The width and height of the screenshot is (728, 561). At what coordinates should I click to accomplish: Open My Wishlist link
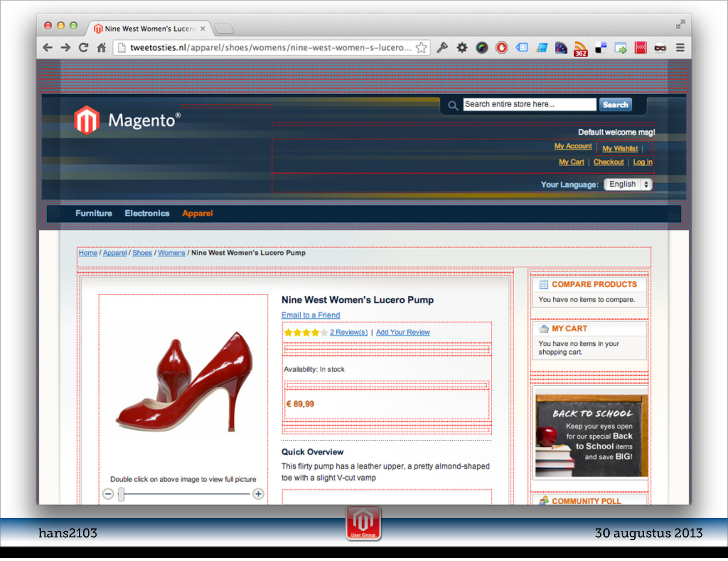click(620, 148)
